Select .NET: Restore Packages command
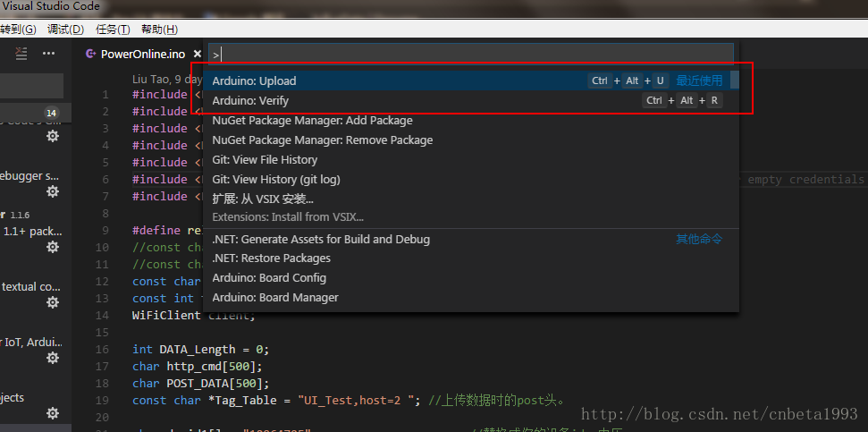This screenshot has width=868, height=432. 471,258
